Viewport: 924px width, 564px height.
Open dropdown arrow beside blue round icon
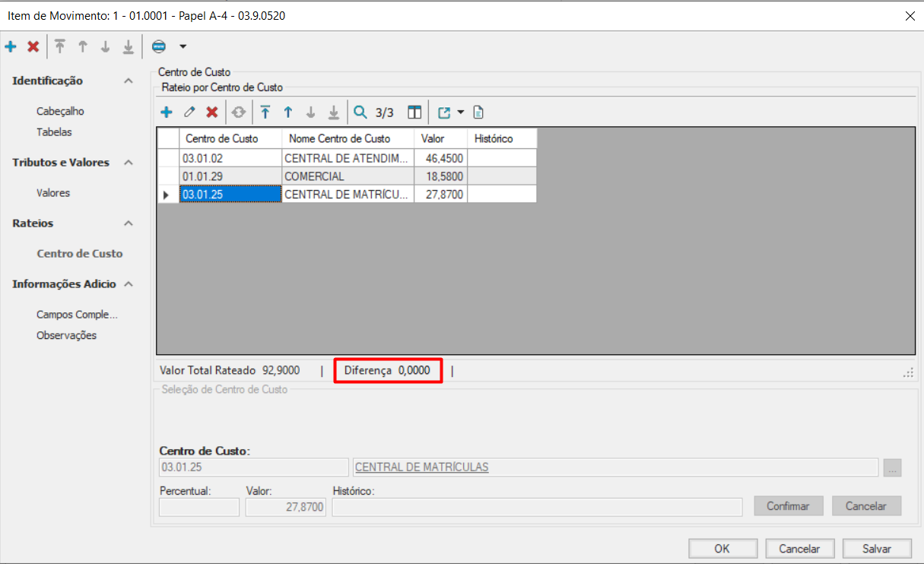[183, 47]
